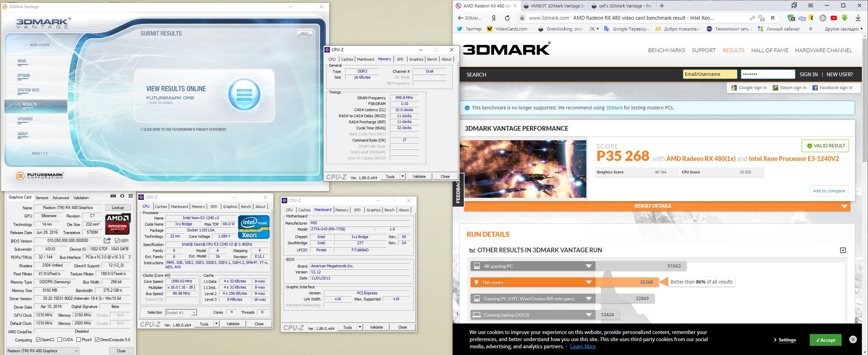Open Tools dropdown arrow in CPU-Z Mainboard window

[360, 327]
